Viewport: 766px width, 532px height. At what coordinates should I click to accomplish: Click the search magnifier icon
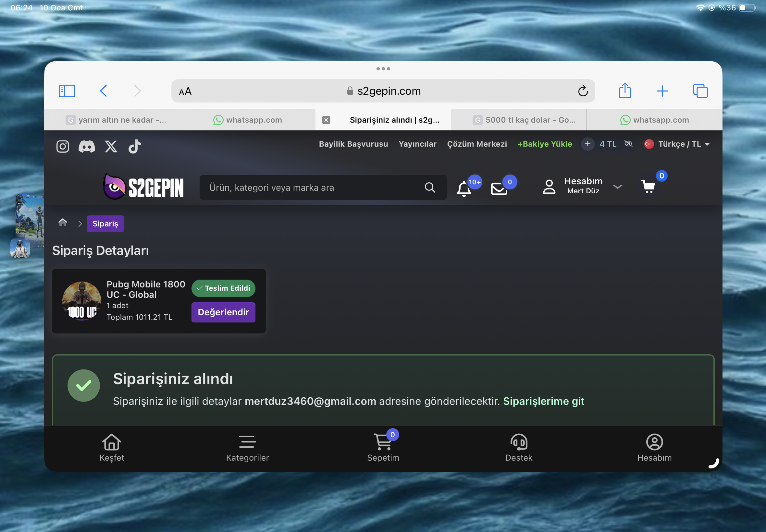(x=430, y=188)
